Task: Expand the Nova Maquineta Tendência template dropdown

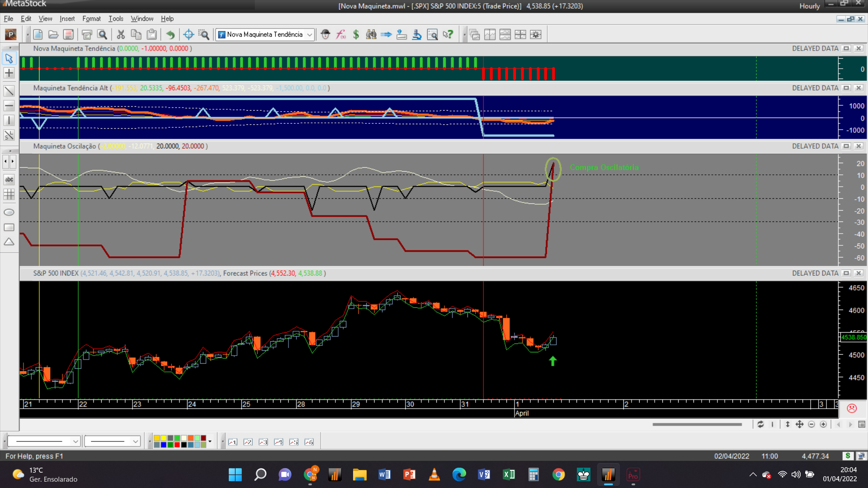Action: point(310,34)
